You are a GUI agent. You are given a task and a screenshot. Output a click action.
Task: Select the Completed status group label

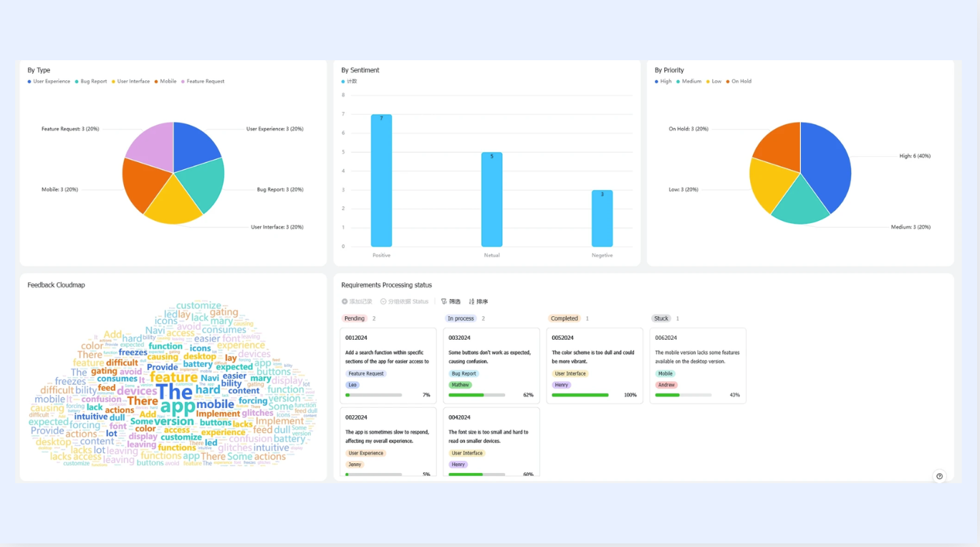click(x=565, y=318)
